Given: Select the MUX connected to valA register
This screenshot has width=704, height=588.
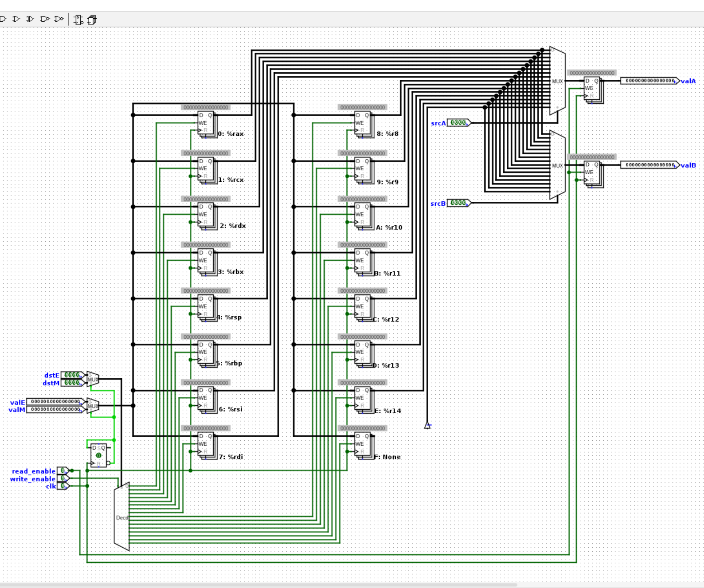Looking at the screenshot, I should pos(557,81).
